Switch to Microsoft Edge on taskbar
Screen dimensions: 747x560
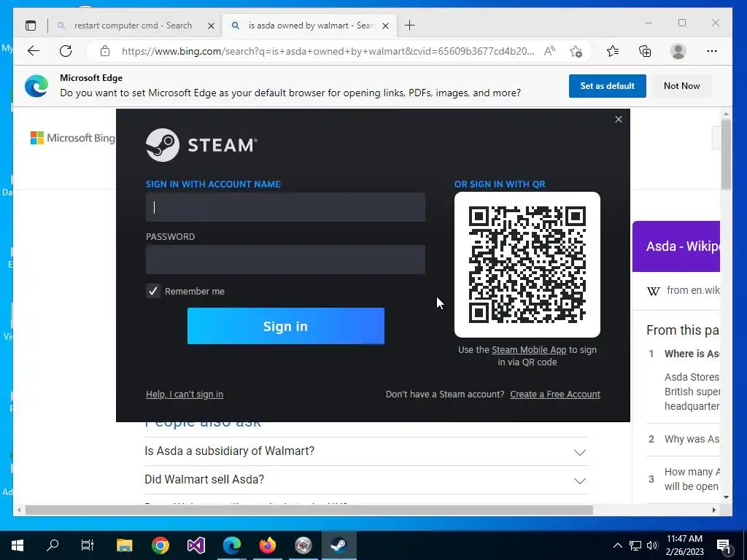(232, 545)
